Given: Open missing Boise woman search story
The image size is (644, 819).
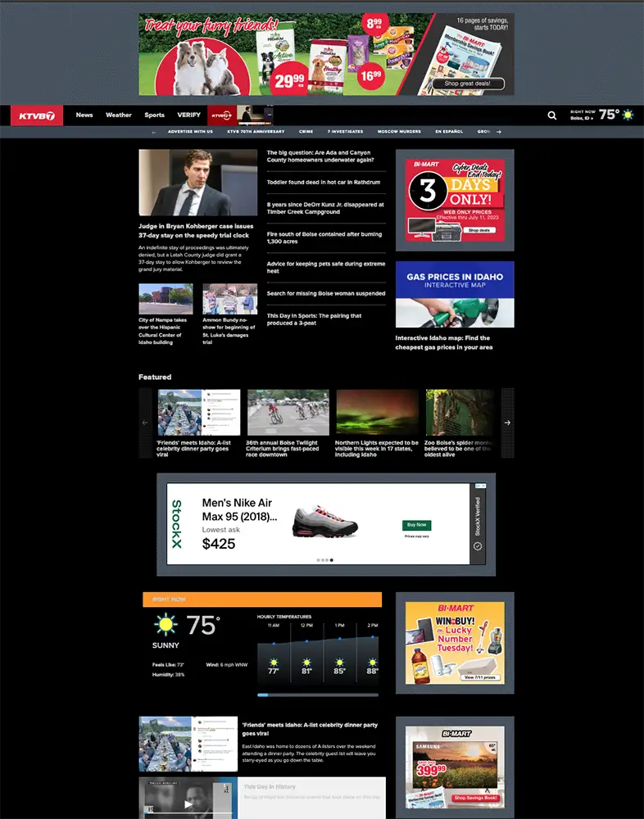Looking at the screenshot, I should (325, 293).
